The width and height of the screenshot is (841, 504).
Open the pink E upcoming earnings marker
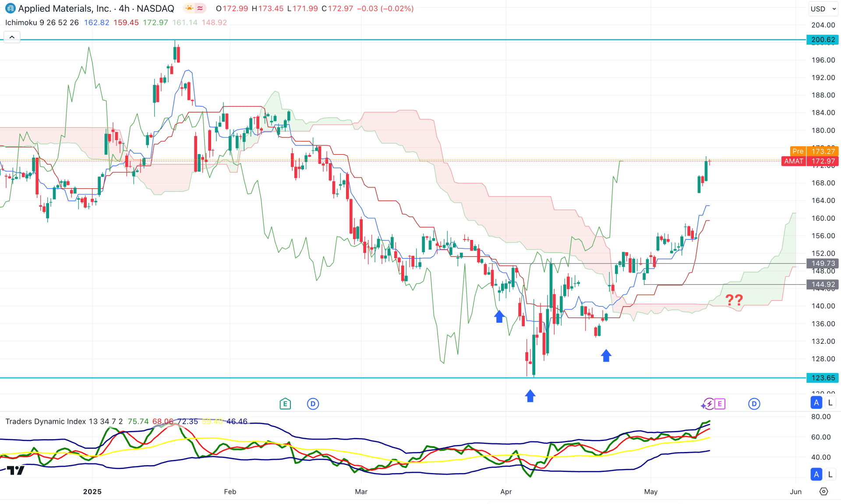[720, 404]
